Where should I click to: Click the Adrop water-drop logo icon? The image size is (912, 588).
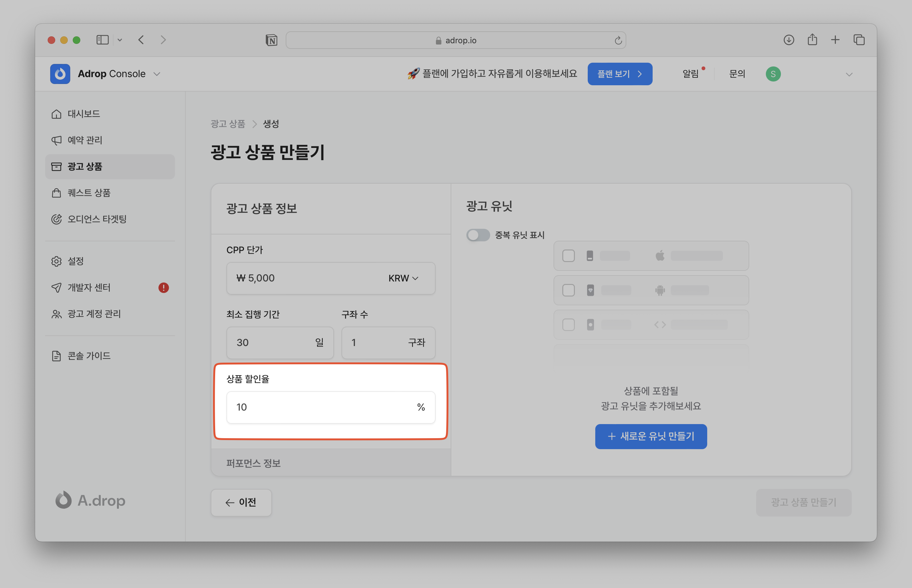pyautogui.click(x=60, y=74)
